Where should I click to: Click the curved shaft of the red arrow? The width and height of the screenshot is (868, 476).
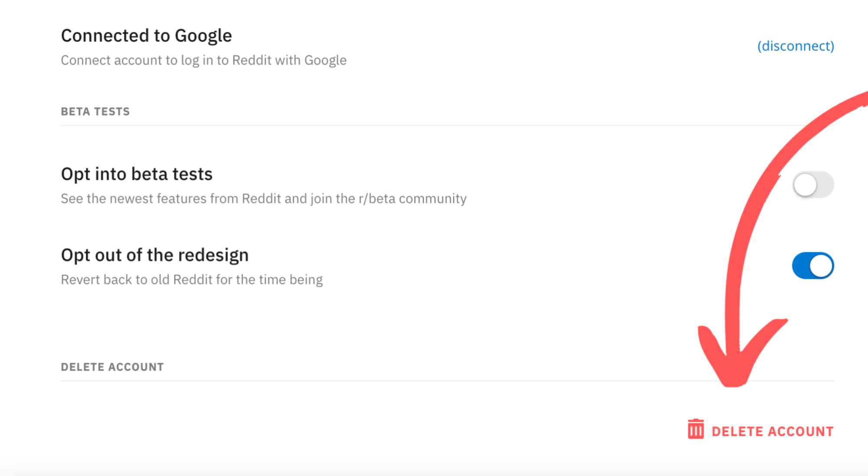point(751,217)
